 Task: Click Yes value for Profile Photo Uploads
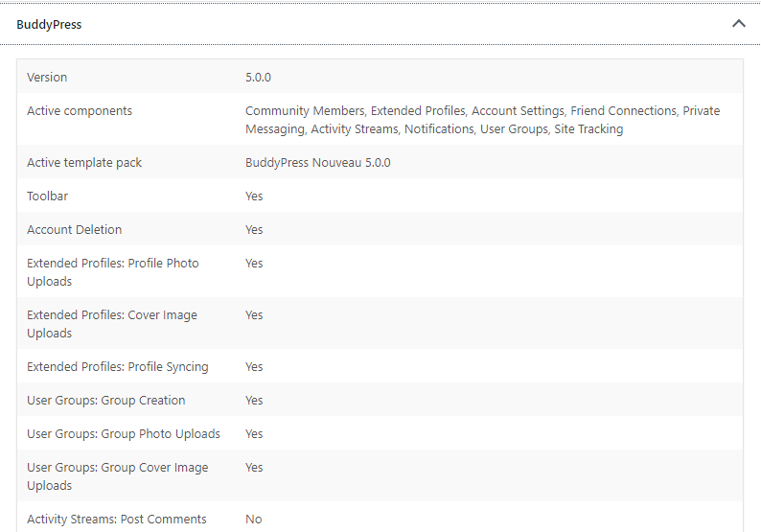[x=254, y=263]
